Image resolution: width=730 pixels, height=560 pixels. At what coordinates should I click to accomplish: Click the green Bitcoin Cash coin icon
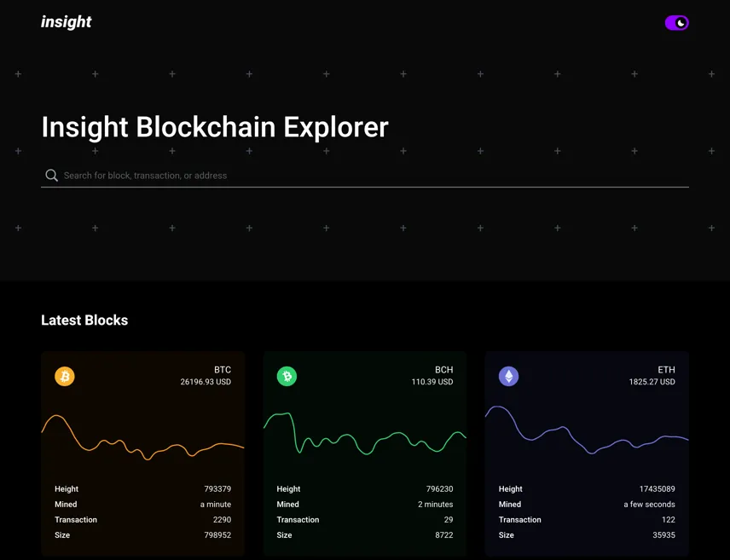(287, 376)
